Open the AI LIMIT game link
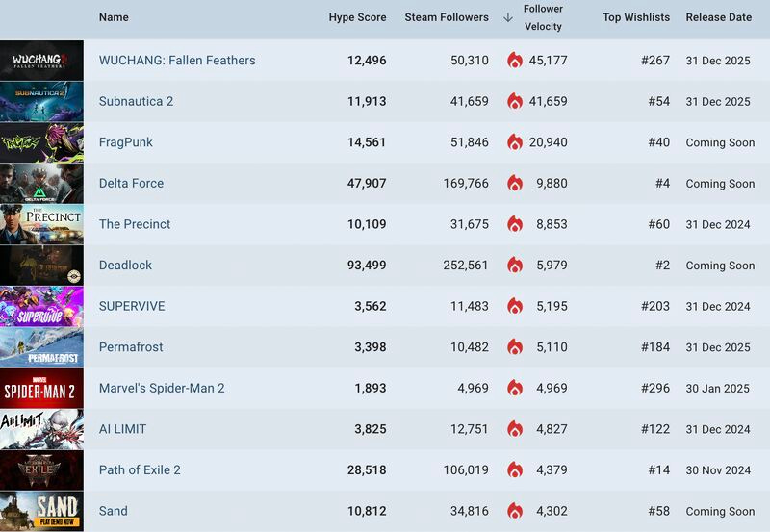This screenshot has height=532, width=770. pos(122,429)
